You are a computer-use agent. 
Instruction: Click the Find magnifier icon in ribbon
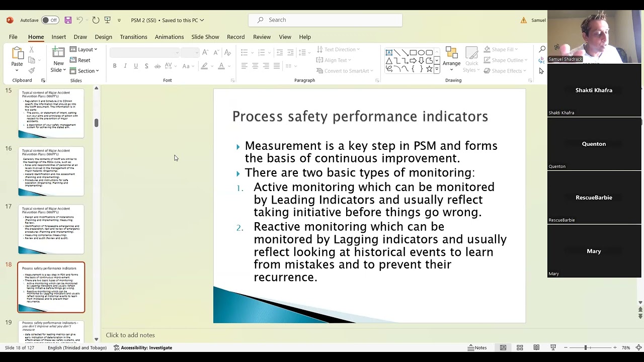point(542,49)
